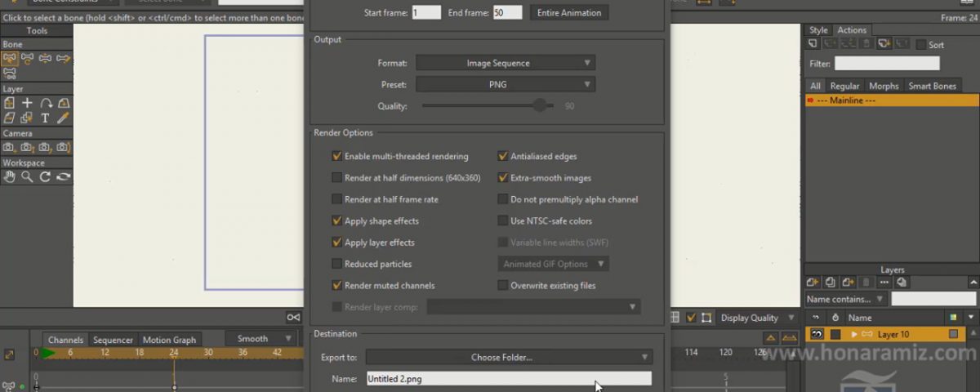Click the New Layer icon in Layers panel
Image resolution: width=980 pixels, height=392 pixels.
click(813, 283)
